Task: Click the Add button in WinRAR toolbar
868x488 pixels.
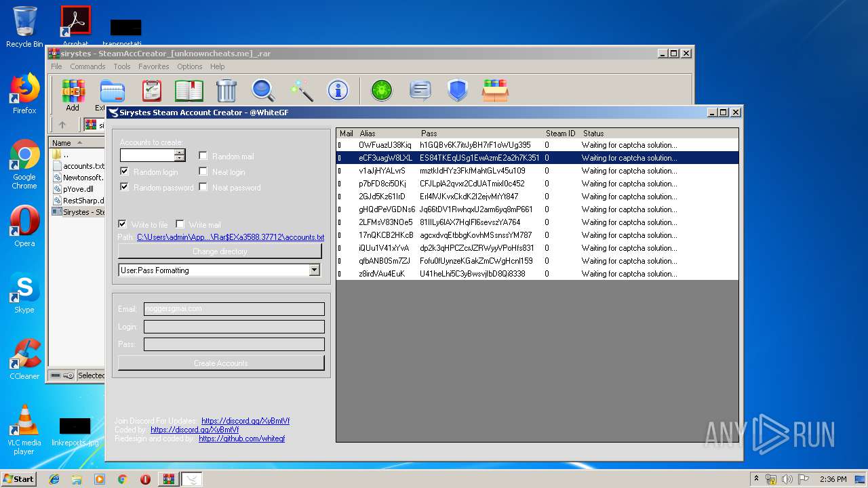Action: click(73, 96)
